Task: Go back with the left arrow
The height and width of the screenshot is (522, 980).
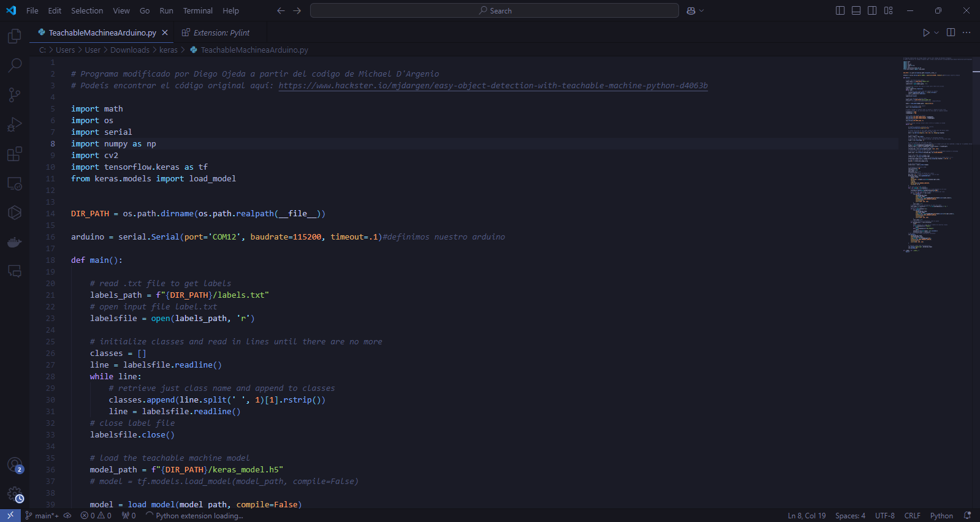Action: [281, 10]
